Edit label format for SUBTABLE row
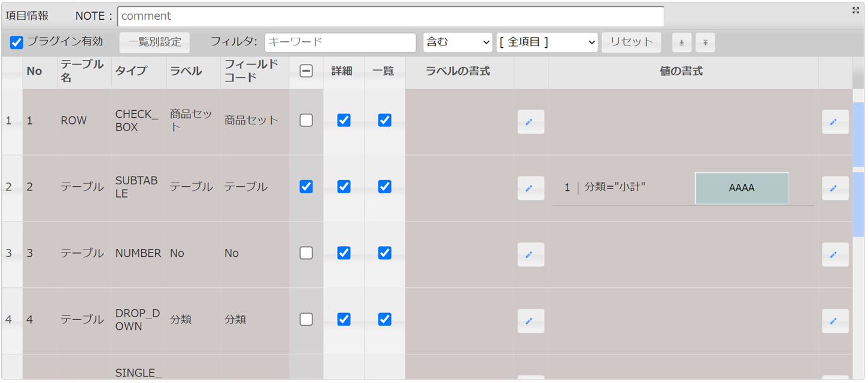868x383 pixels. tap(531, 189)
